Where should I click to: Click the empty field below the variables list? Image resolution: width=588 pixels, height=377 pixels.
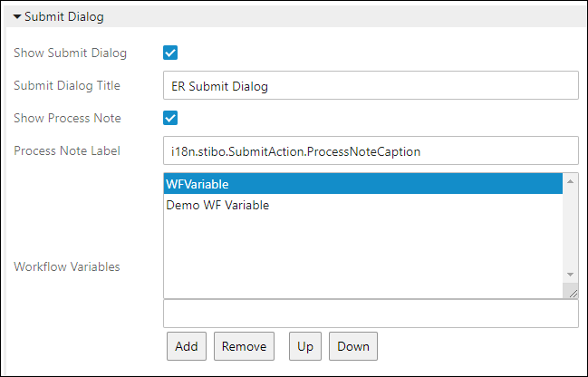(371, 314)
